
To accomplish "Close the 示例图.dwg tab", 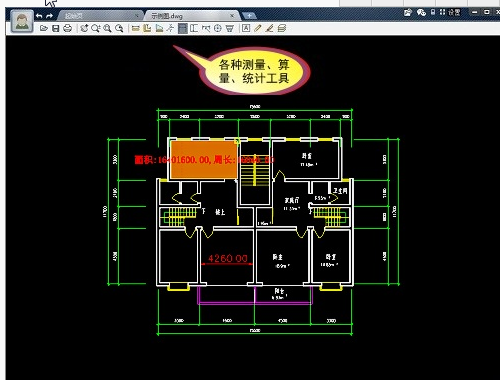I will pos(232,15).
